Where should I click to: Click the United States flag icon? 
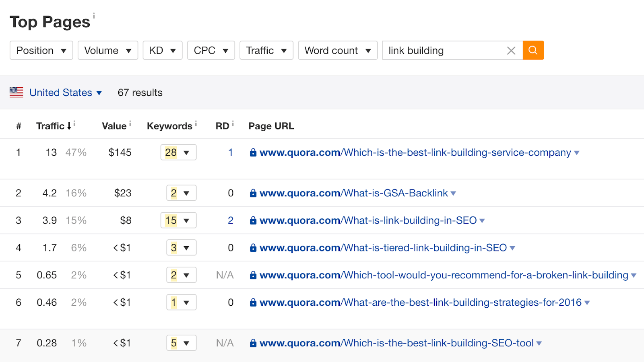(x=17, y=93)
